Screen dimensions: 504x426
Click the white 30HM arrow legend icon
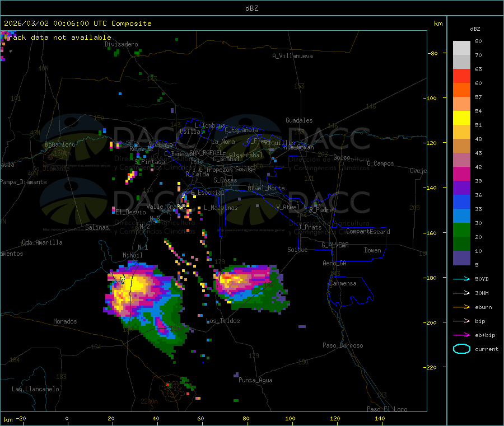click(461, 293)
